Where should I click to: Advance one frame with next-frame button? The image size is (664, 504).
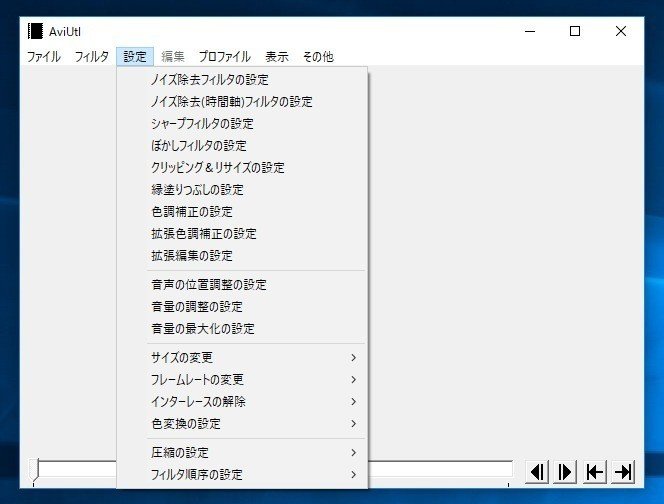click(565, 472)
